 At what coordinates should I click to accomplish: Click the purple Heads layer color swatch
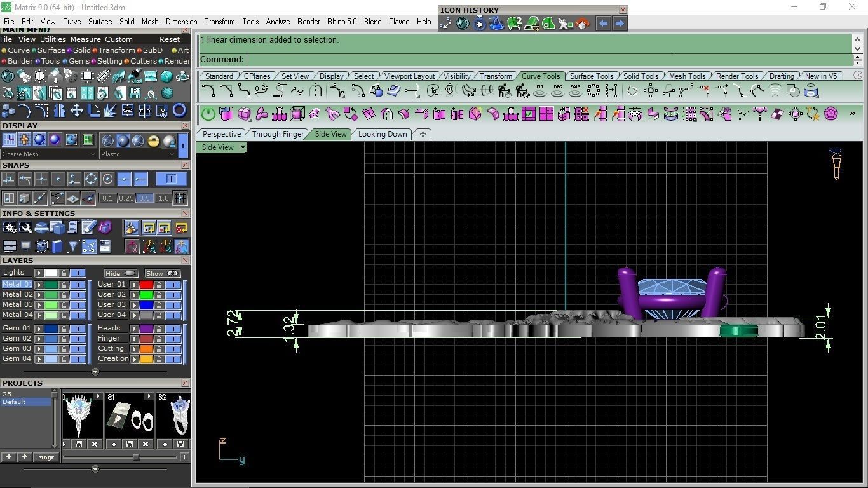click(x=146, y=329)
